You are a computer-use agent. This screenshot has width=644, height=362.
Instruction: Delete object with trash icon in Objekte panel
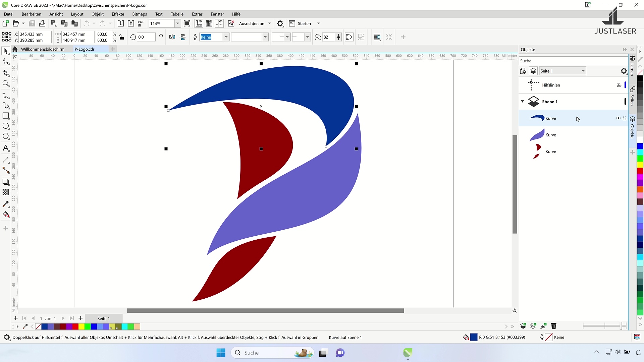click(x=553, y=326)
